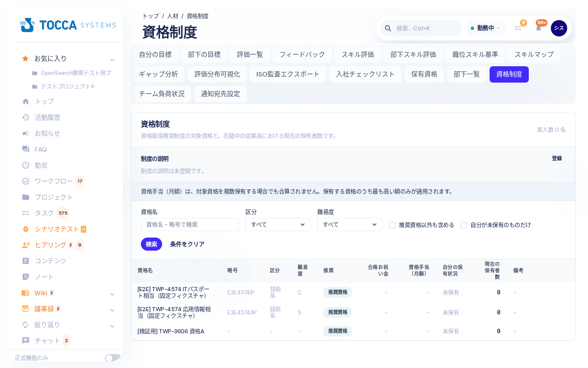Screen dimensions: 588x368
Task: Click the 勤怠 clock icon
Action: pyautogui.click(x=26, y=165)
